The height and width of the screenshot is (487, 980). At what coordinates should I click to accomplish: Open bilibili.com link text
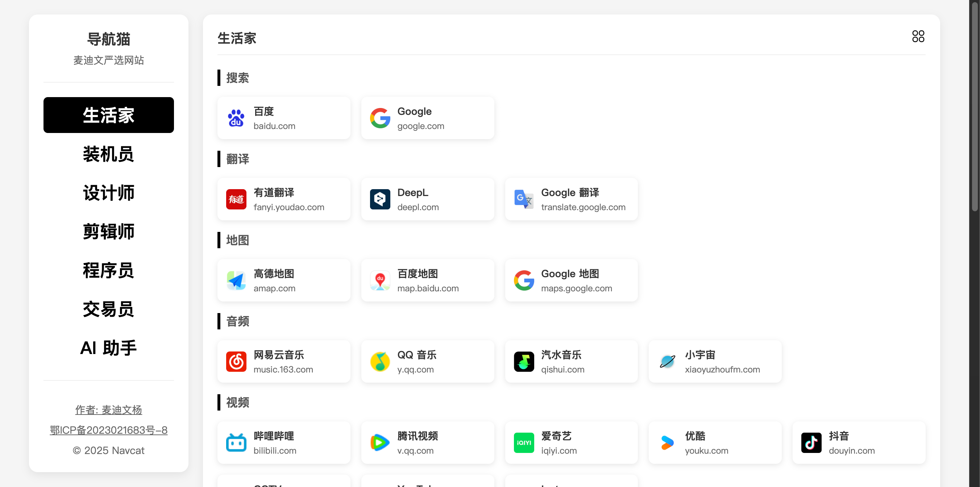pos(275,450)
